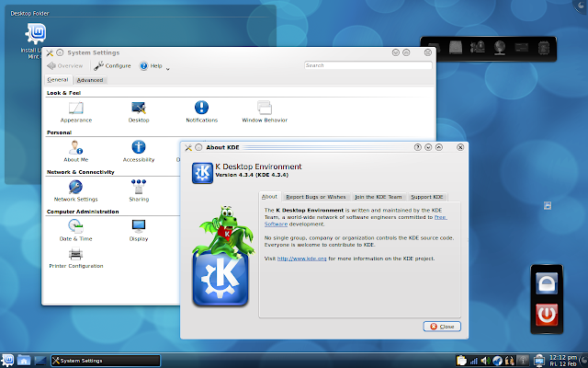Expand the Help dropdown arrow
Image resolution: width=588 pixels, height=368 pixels.
pos(167,69)
